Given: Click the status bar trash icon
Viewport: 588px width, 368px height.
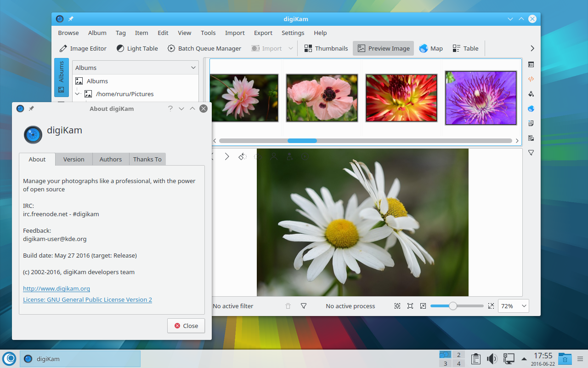Looking at the screenshot, I should [x=288, y=306].
